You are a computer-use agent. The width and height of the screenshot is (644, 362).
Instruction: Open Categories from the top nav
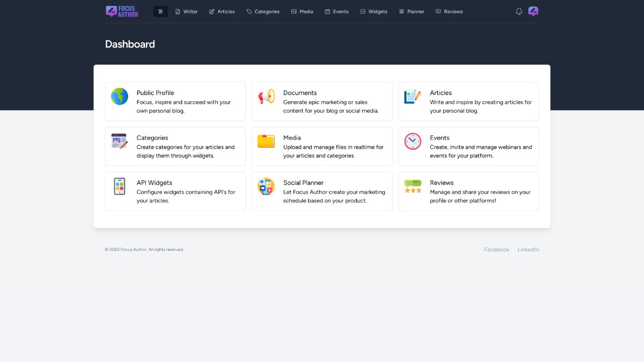[x=263, y=12]
